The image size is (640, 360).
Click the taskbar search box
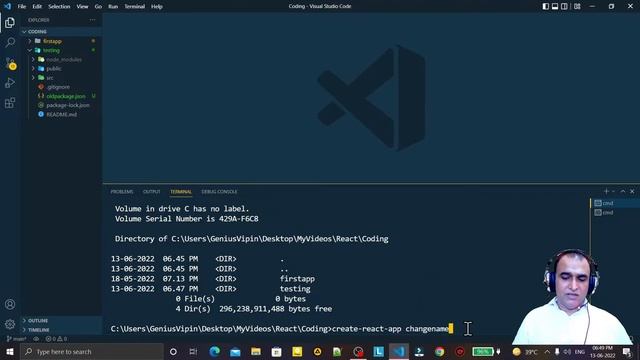click(92, 351)
